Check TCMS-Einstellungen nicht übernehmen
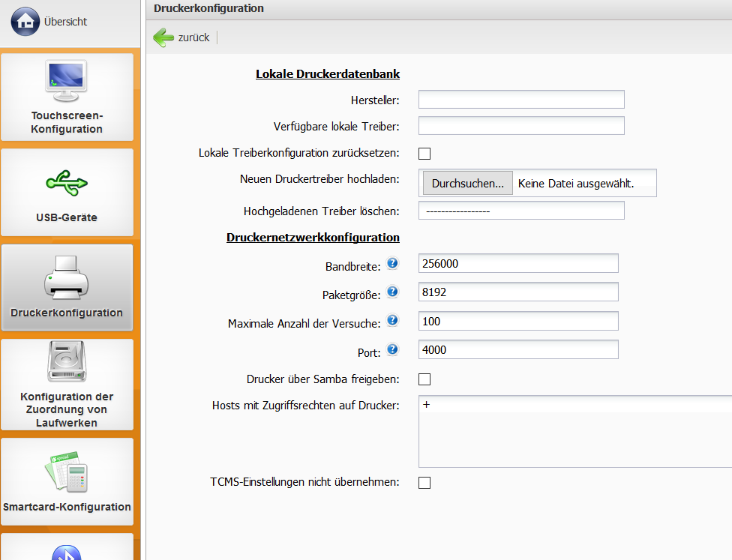The image size is (732, 560). pyautogui.click(x=424, y=483)
